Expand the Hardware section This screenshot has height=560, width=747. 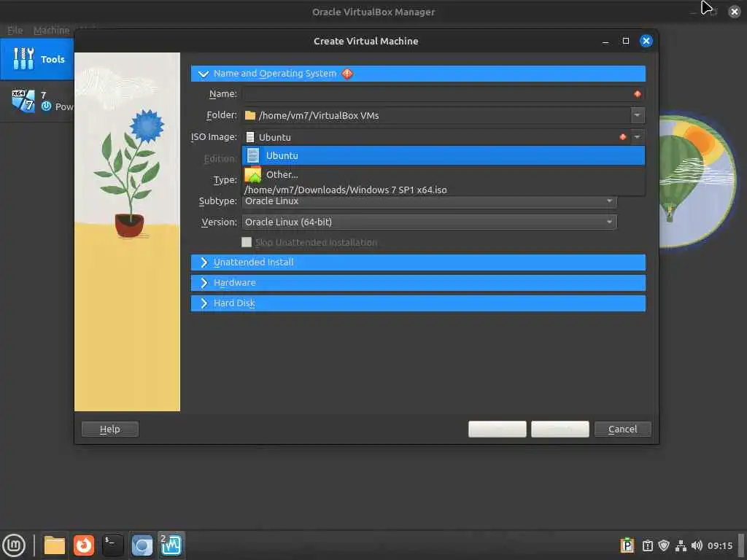tap(418, 283)
